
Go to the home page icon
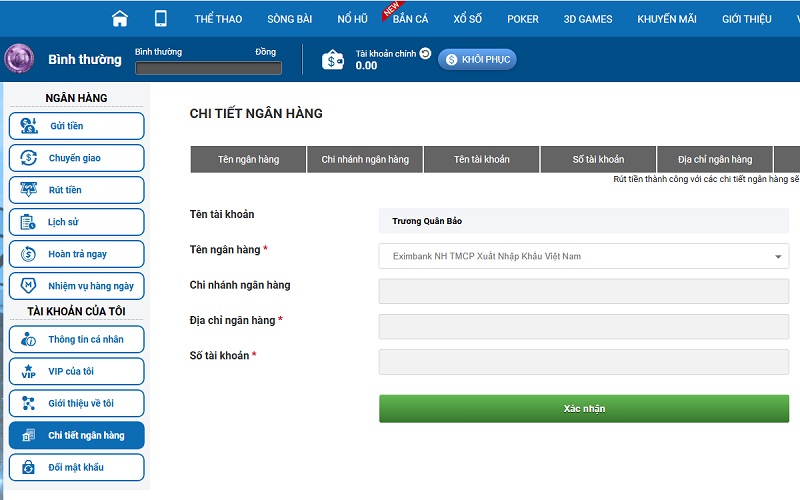[120, 19]
